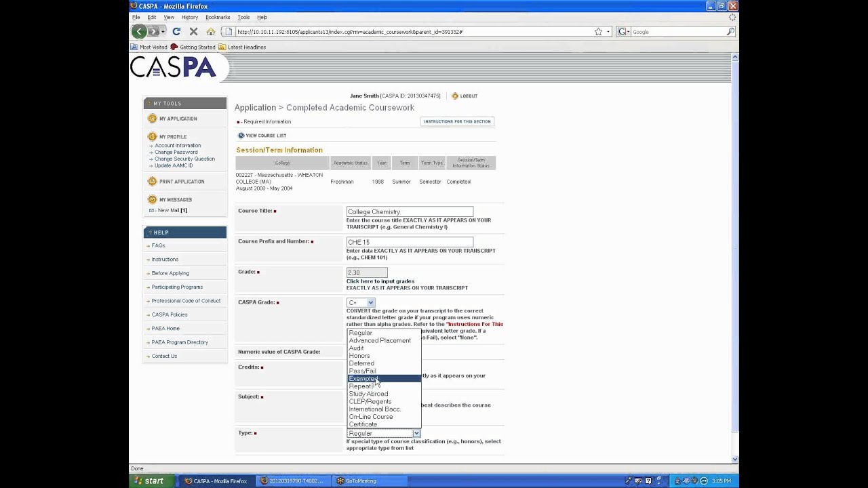Click the page vertical scrollbar
This screenshot has width=868, height=488.
point(735,258)
